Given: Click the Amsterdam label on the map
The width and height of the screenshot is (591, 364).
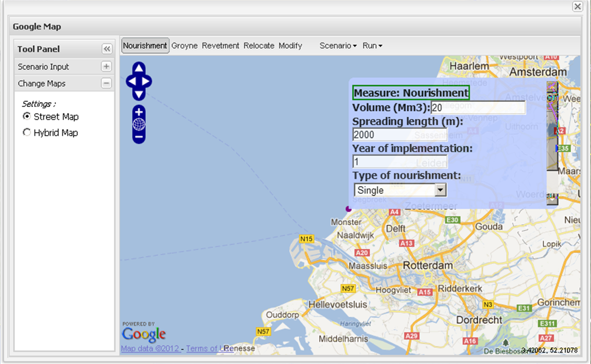Looking at the screenshot, I should 538,72.
